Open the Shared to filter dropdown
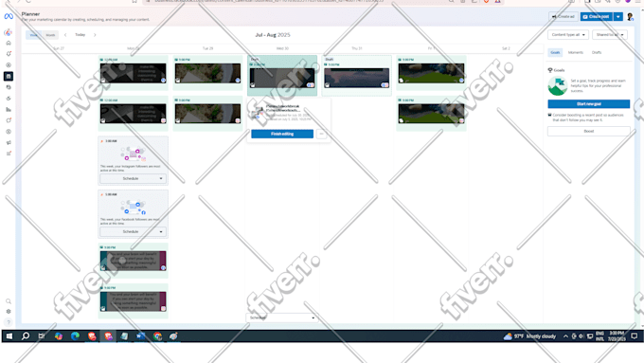This screenshot has width=644, height=363. coord(610,35)
